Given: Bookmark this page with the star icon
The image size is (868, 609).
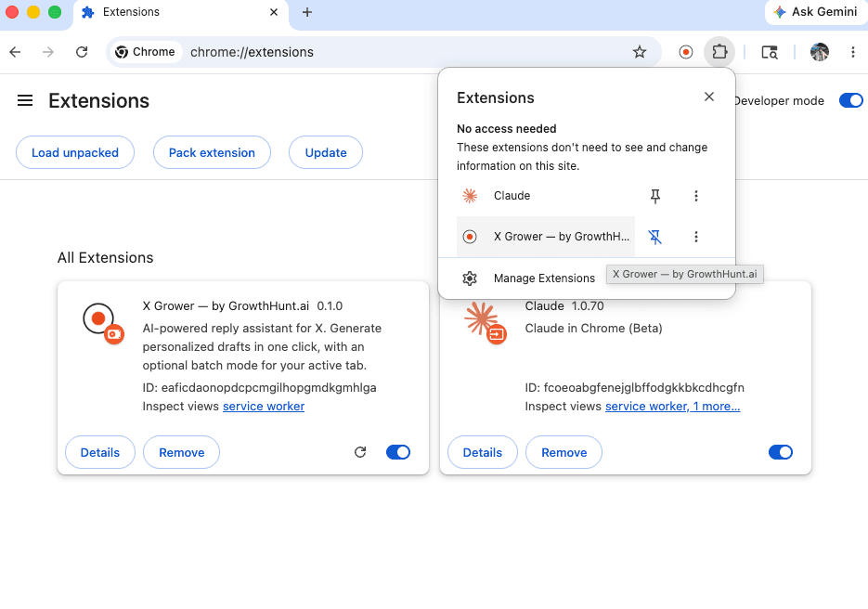Looking at the screenshot, I should tap(640, 52).
